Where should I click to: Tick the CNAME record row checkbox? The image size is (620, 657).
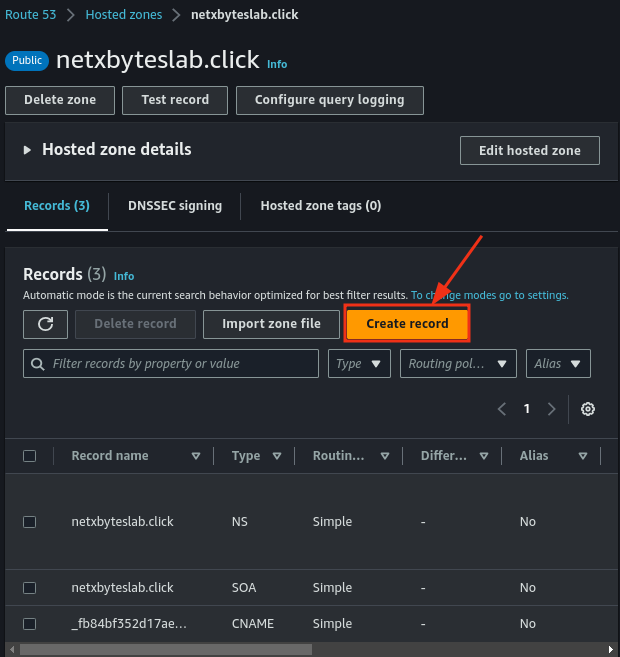tap(30, 624)
